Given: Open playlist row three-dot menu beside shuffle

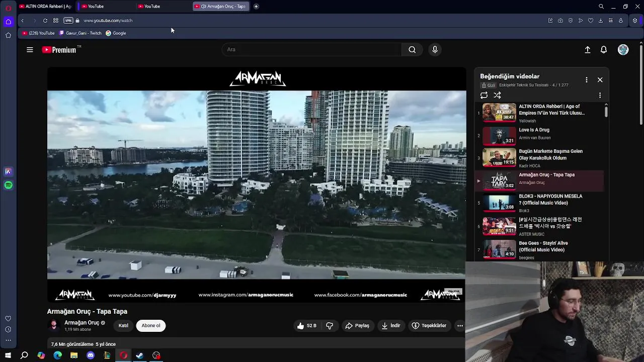Looking at the screenshot, I should pyautogui.click(x=600, y=95).
